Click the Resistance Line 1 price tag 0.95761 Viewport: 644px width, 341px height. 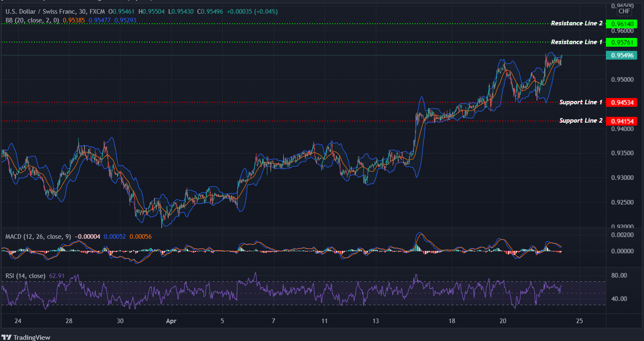[x=621, y=42]
